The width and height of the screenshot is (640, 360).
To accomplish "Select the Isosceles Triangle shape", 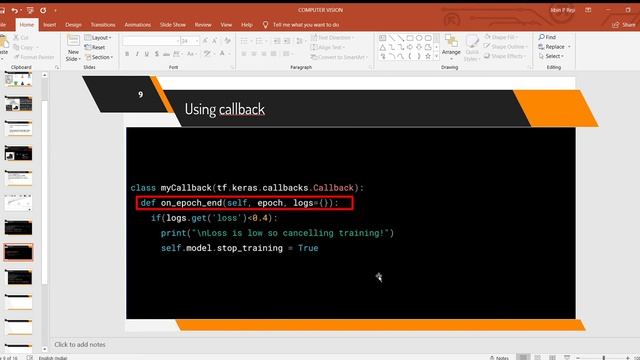I will tap(382, 47).
